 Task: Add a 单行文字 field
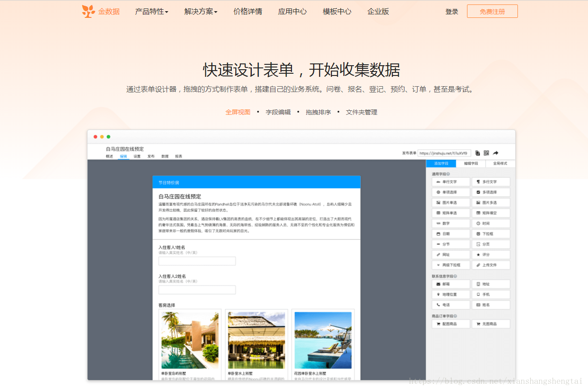point(451,182)
